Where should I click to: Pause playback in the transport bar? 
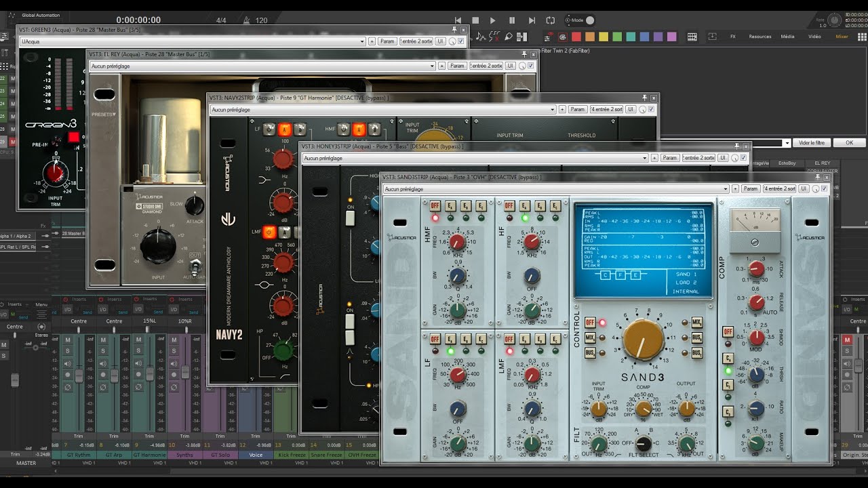512,20
